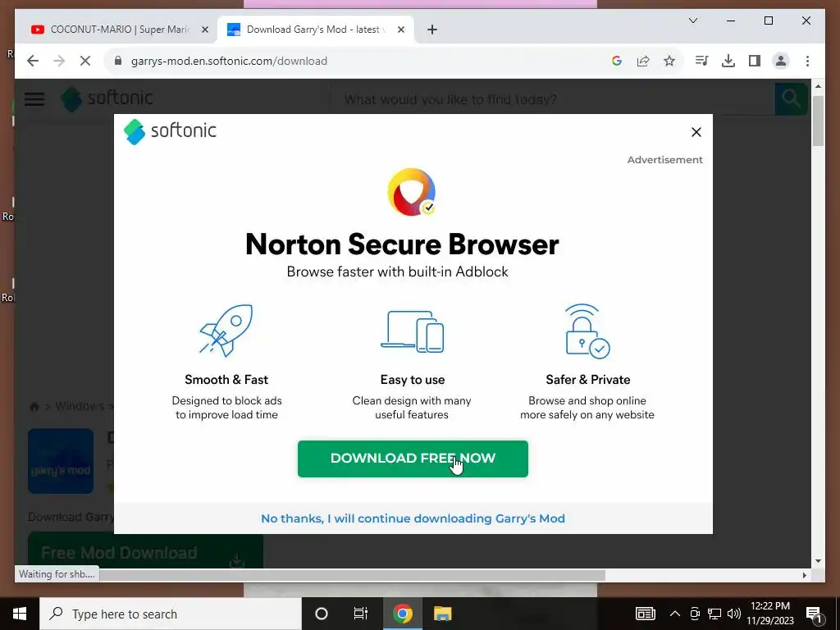
Task: Click the Google icon in address bar
Action: [617, 61]
